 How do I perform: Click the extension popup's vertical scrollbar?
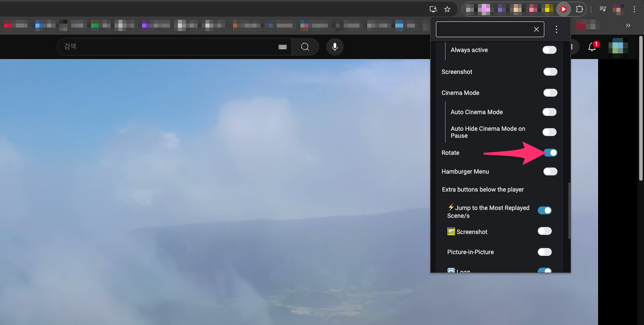point(569,210)
